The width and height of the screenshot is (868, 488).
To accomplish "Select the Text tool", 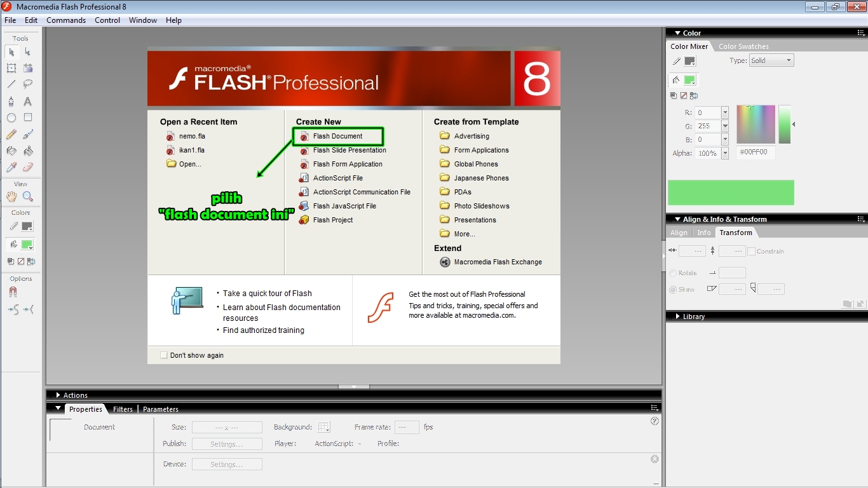I will click(x=28, y=101).
